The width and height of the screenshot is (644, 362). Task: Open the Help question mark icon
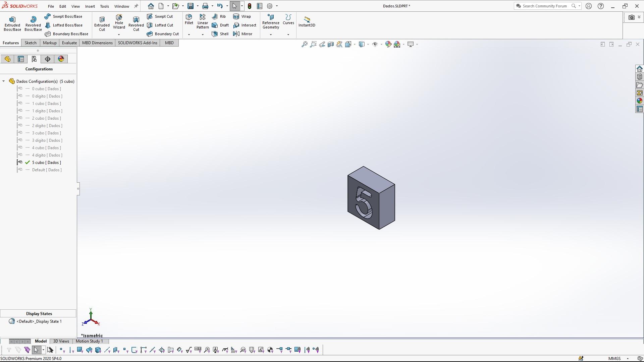[601, 6]
